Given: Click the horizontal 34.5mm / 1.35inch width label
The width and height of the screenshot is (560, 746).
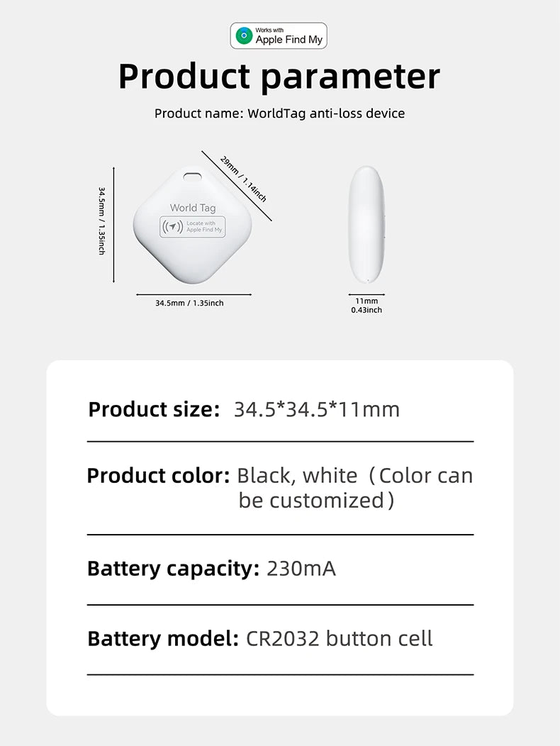Looking at the screenshot, I should [x=189, y=304].
